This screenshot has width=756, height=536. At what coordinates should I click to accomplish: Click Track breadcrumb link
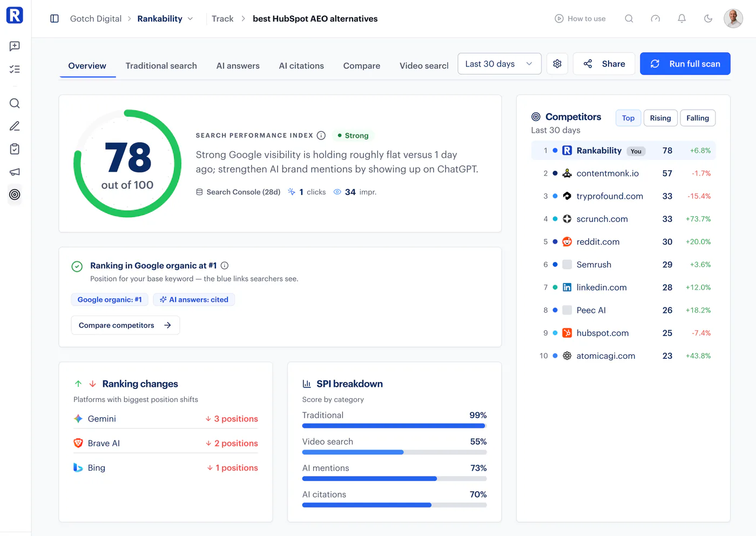[222, 19]
